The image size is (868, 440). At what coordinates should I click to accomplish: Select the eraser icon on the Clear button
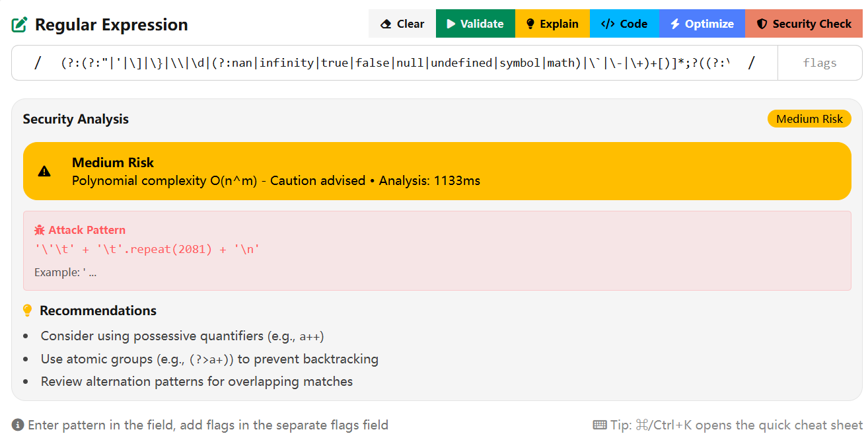[x=386, y=23]
